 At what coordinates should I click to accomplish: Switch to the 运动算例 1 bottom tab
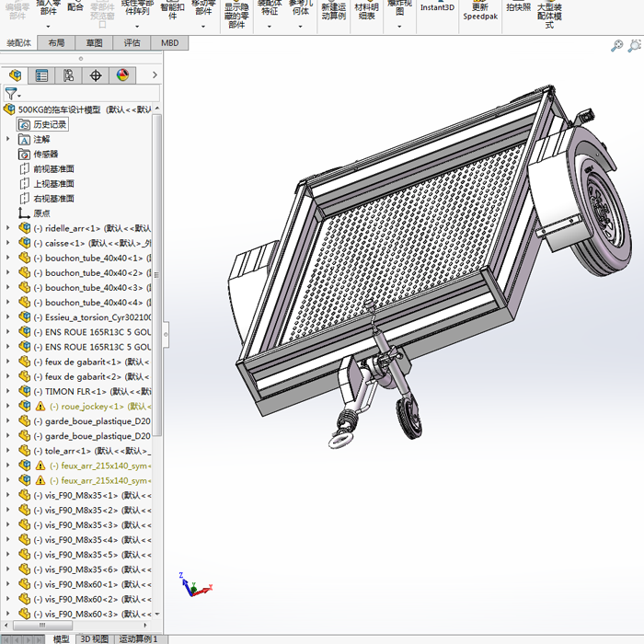(138, 639)
